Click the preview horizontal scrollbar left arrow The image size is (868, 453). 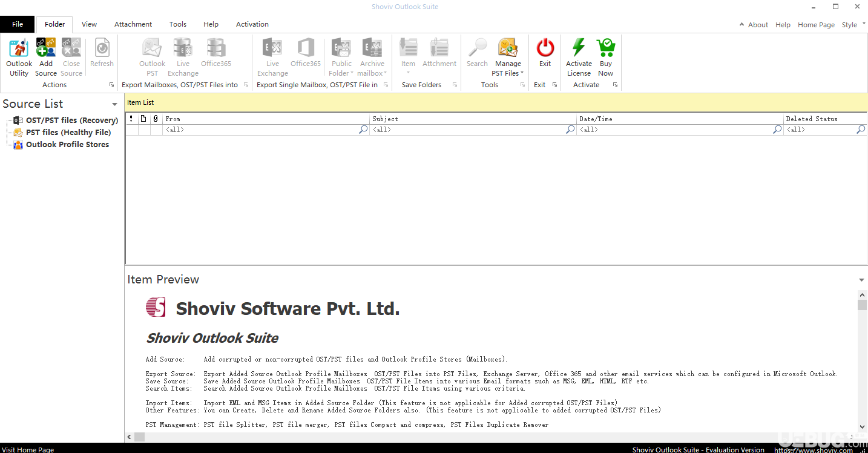[x=130, y=437]
